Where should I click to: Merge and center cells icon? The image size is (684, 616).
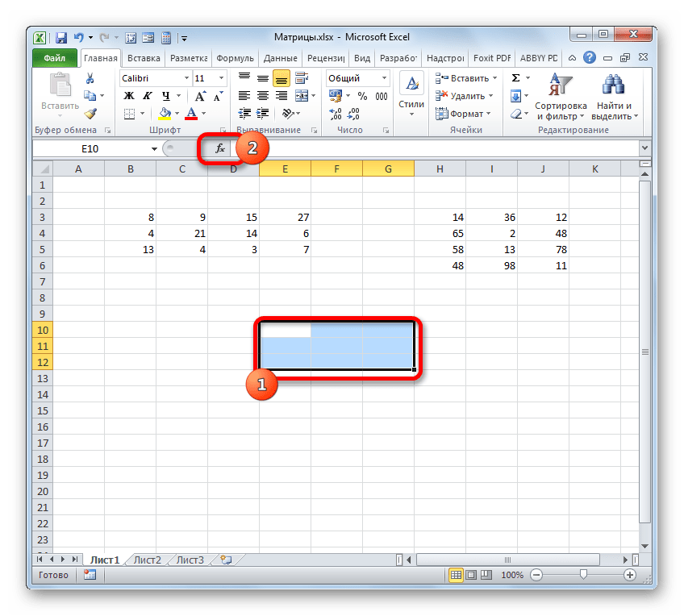(x=302, y=95)
